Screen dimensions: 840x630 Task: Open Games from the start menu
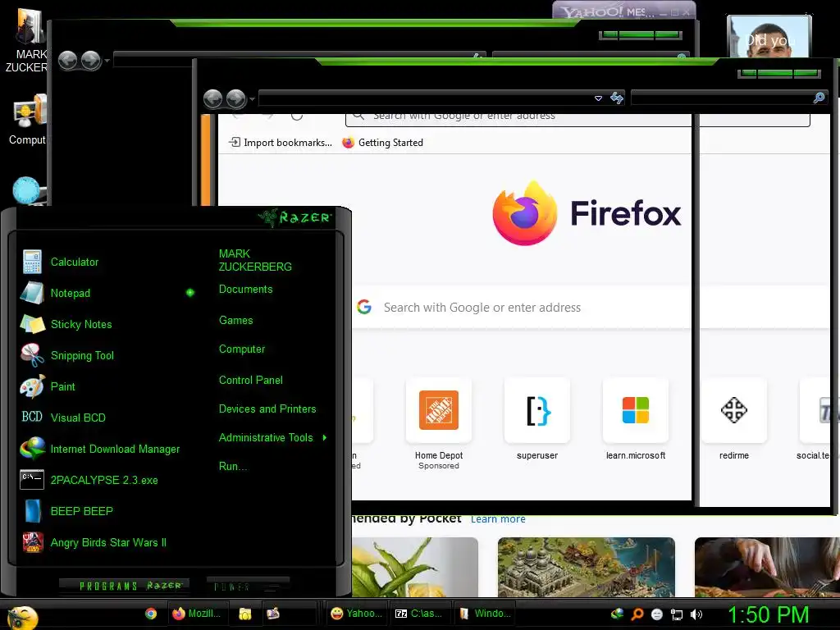click(235, 321)
